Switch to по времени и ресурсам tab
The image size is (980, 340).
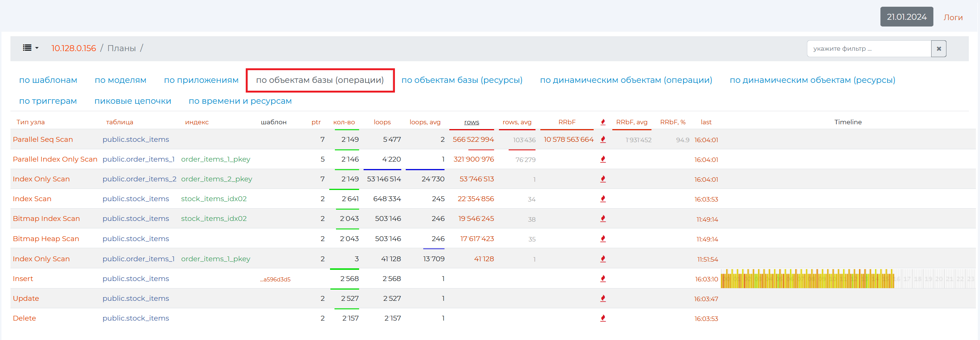click(240, 101)
